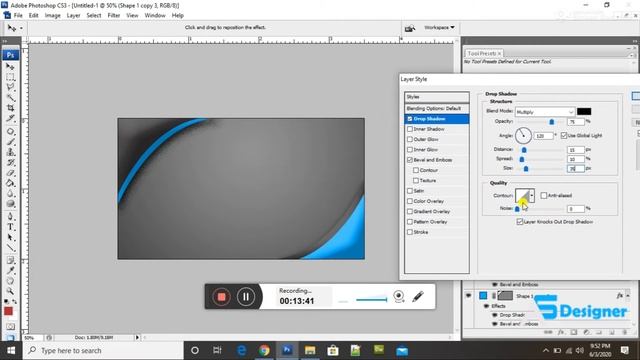The width and height of the screenshot is (640, 360).
Task: Select the Styles header in Layer Style
Action: [437, 97]
